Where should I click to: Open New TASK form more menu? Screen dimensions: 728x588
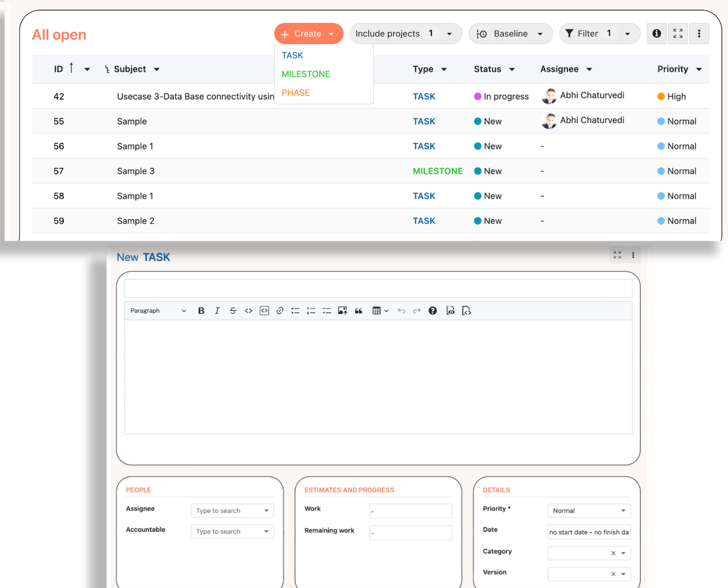(633, 255)
